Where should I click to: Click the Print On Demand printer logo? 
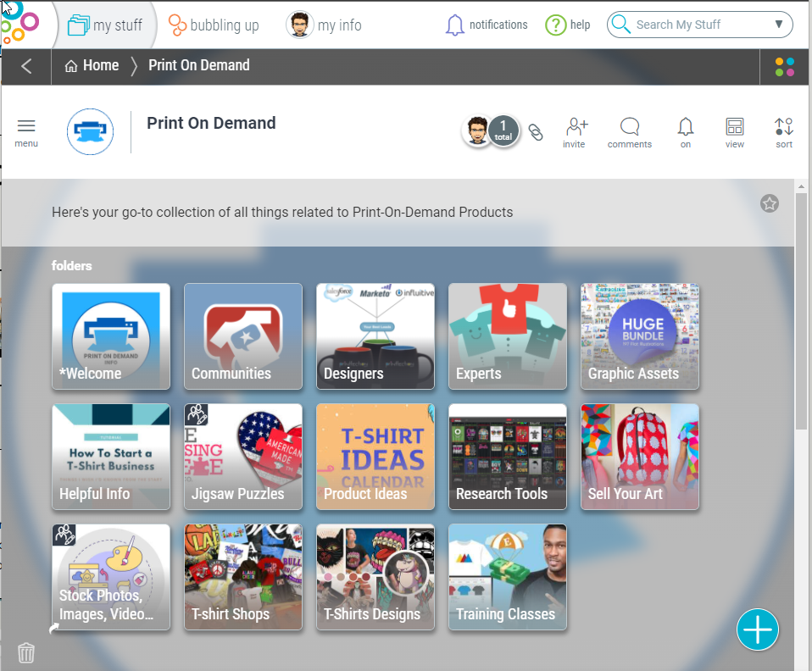[x=90, y=131]
